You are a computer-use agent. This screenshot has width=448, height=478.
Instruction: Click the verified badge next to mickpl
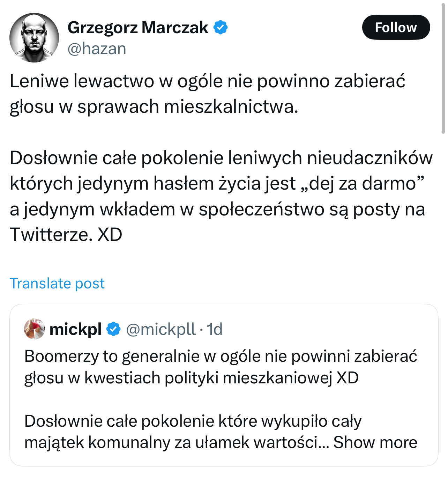(x=113, y=329)
